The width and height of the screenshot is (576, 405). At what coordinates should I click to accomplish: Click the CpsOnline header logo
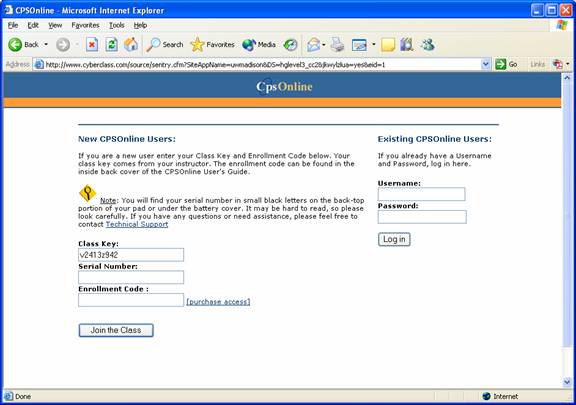click(284, 87)
